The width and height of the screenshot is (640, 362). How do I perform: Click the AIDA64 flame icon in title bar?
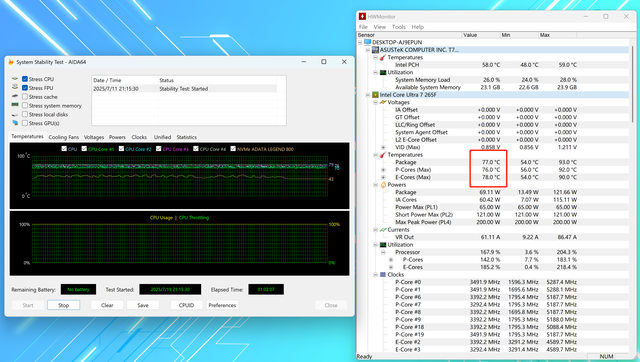point(11,62)
